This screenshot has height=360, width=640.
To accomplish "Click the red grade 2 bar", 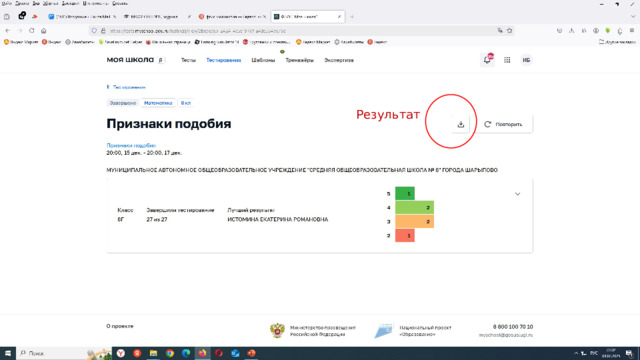I will tap(404, 235).
